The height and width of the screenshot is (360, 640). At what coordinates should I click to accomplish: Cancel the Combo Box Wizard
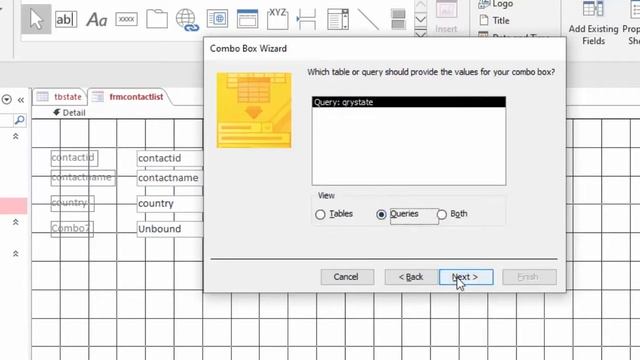click(347, 277)
